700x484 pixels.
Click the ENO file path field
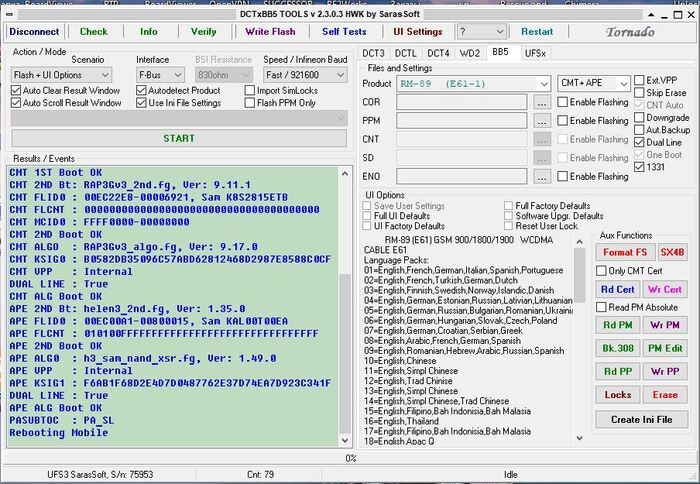pyautogui.click(x=462, y=176)
